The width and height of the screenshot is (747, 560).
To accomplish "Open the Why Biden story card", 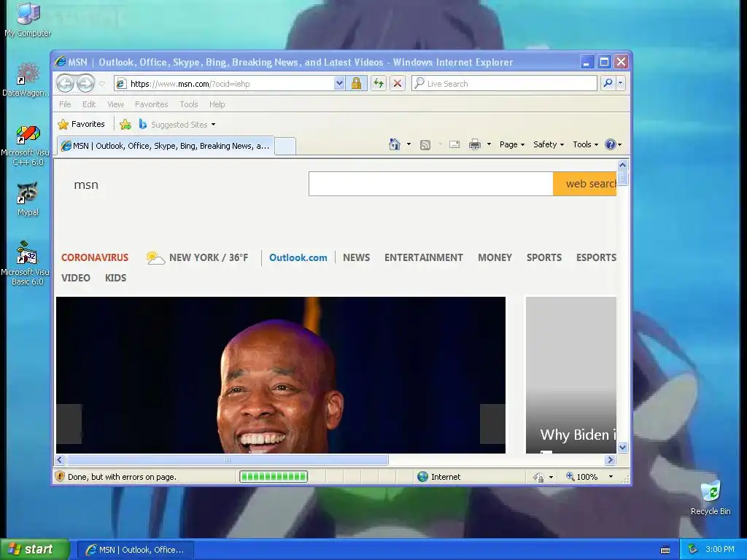I will 571,376.
